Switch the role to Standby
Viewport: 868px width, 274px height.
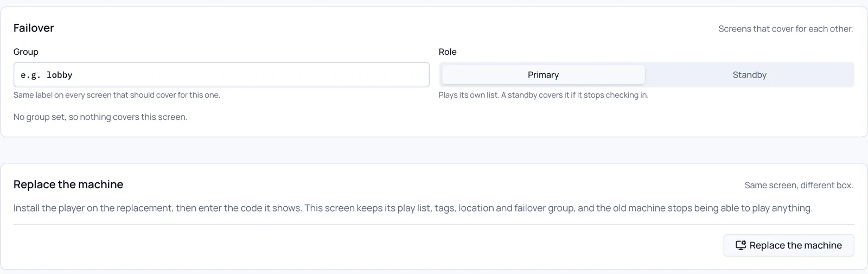[749, 75]
